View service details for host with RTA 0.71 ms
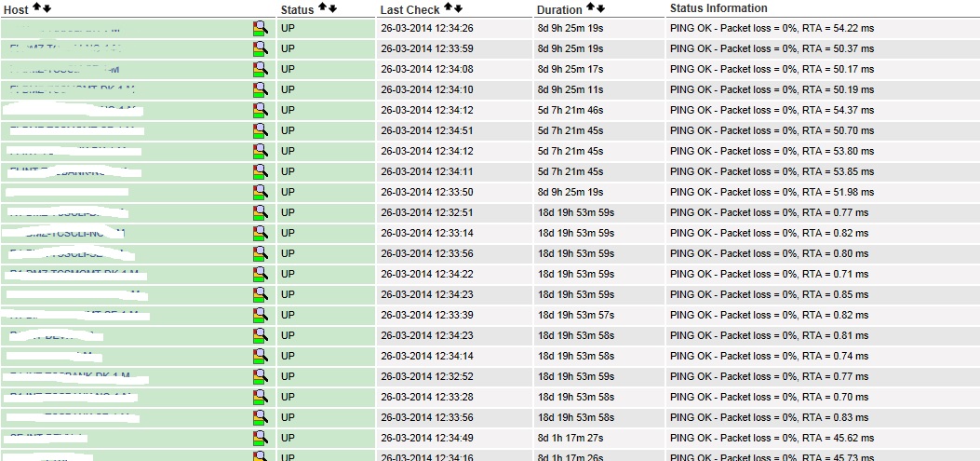The height and width of the screenshot is (461, 980). (260, 275)
